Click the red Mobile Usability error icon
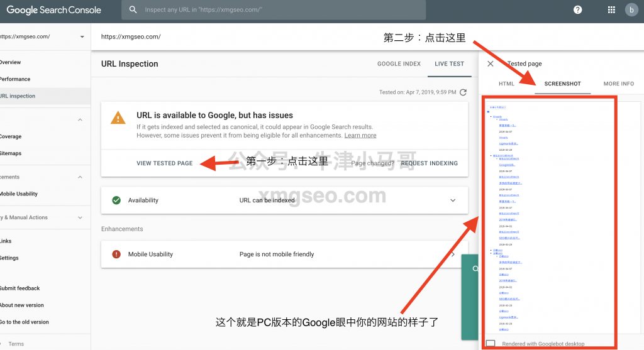644x350 pixels. tap(116, 254)
